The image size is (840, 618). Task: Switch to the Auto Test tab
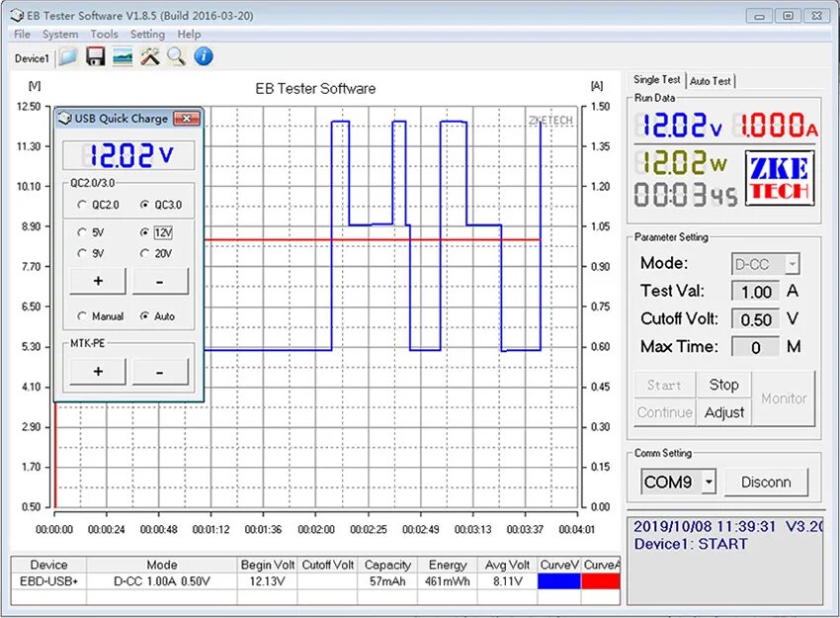pyautogui.click(x=710, y=81)
